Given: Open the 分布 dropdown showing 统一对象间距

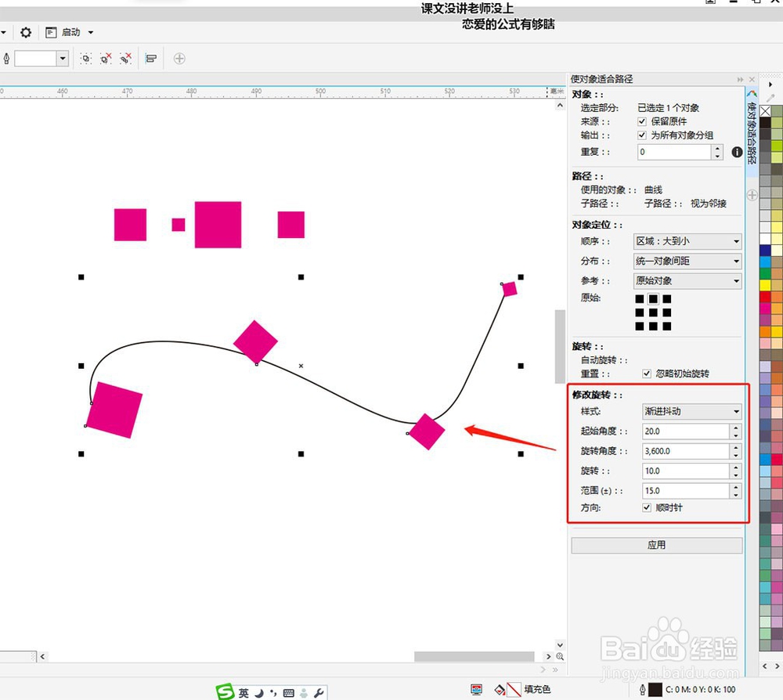Looking at the screenshot, I should point(687,261).
